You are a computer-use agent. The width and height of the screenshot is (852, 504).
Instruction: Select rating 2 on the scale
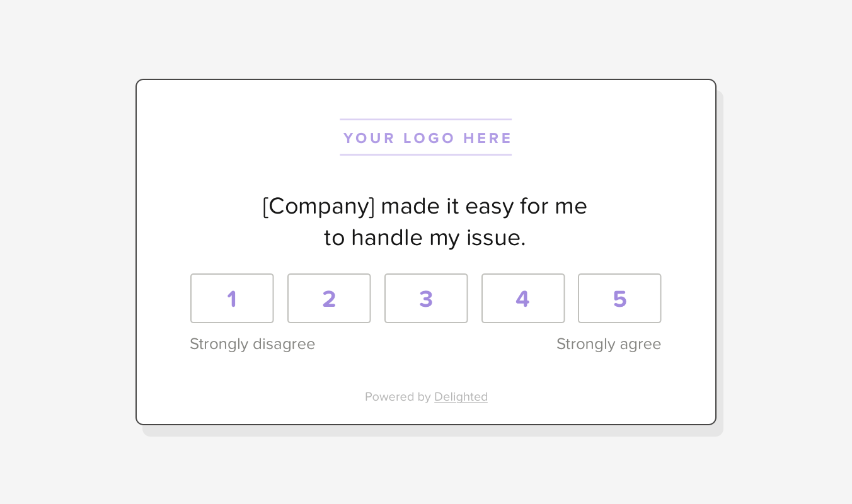pyautogui.click(x=329, y=298)
